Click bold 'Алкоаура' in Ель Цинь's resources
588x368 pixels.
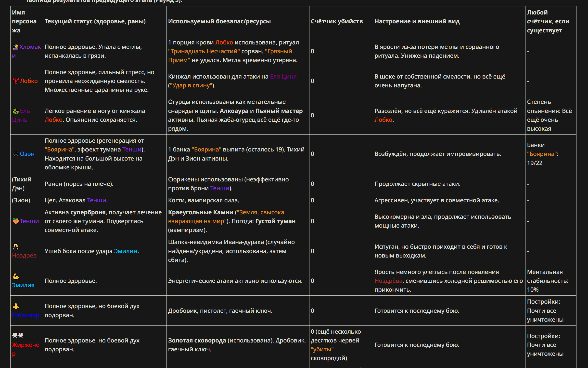click(x=234, y=111)
